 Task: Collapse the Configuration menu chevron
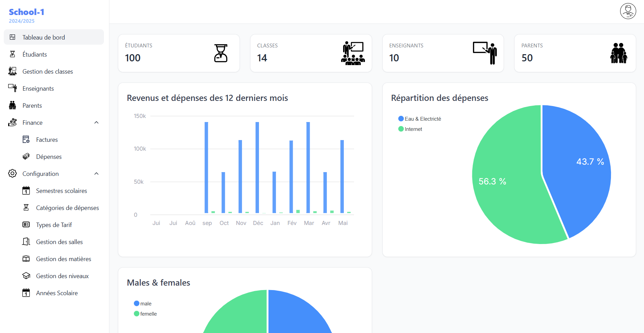[x=96, y=173]
